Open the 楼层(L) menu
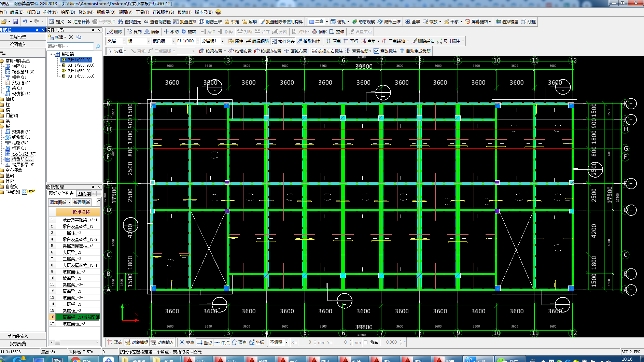Screen dimensions: 644x362 click(x=33, y=12)
